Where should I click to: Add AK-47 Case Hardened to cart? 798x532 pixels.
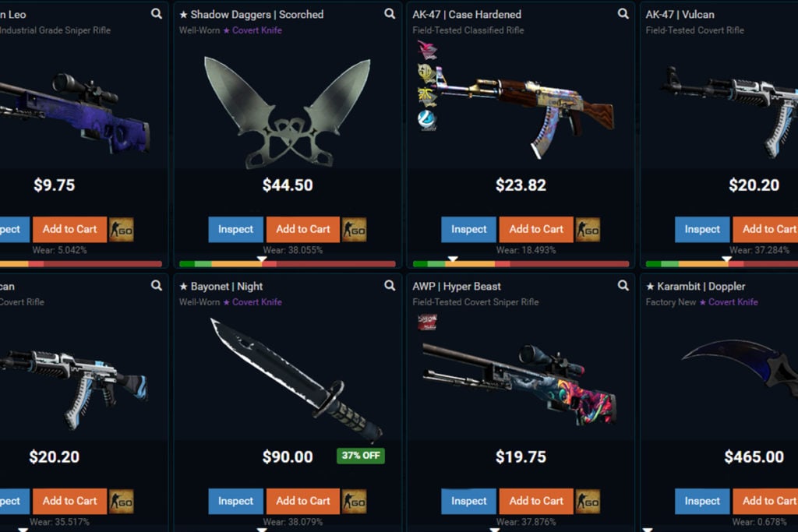(x=536, y=229)
